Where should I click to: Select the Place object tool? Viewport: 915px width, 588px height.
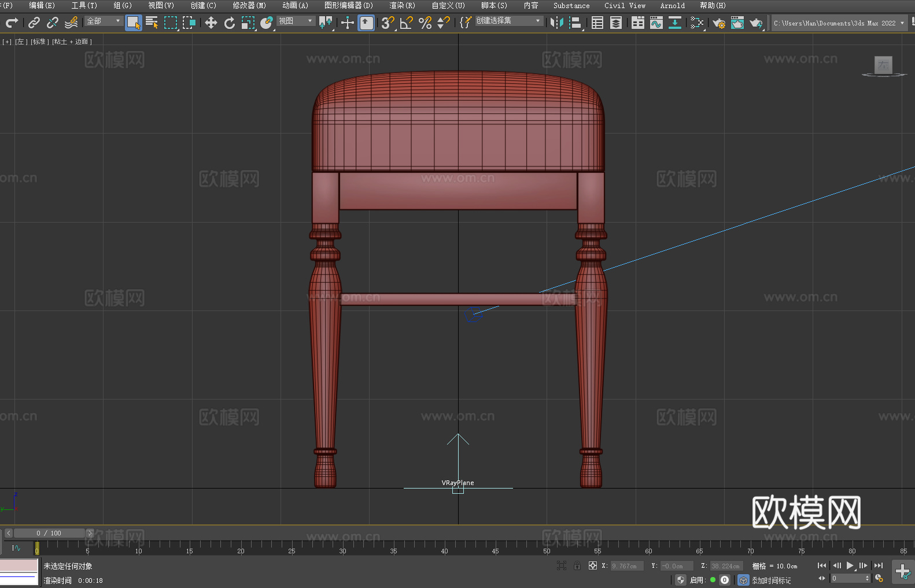(267, 23)
